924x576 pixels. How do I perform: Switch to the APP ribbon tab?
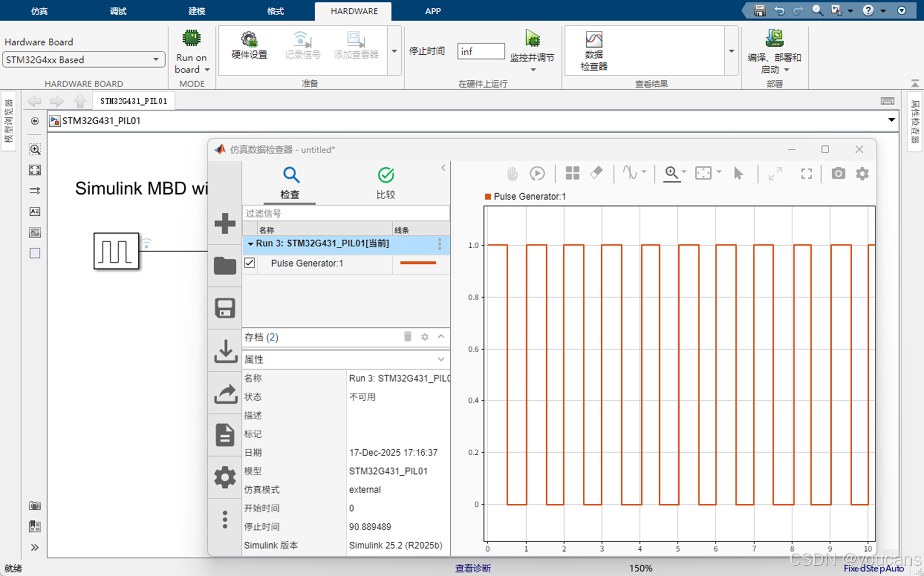(433, 11)
